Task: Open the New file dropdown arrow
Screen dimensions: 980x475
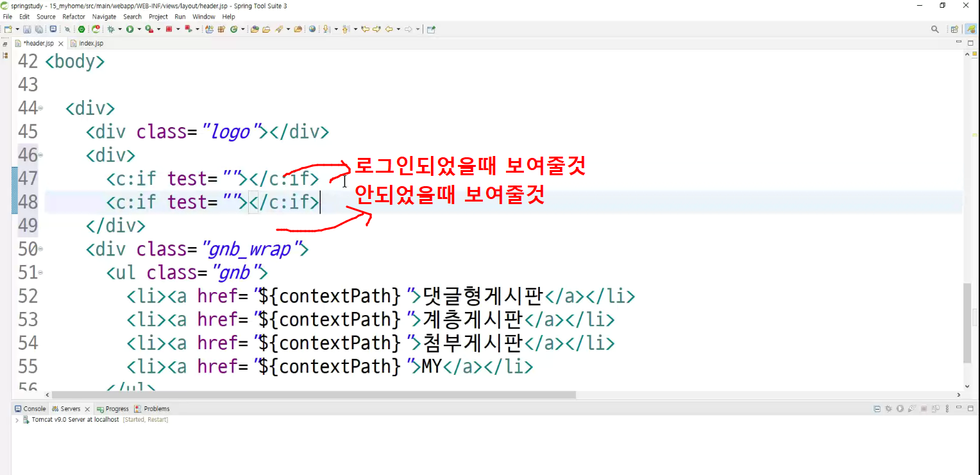Action: point(17,29)
